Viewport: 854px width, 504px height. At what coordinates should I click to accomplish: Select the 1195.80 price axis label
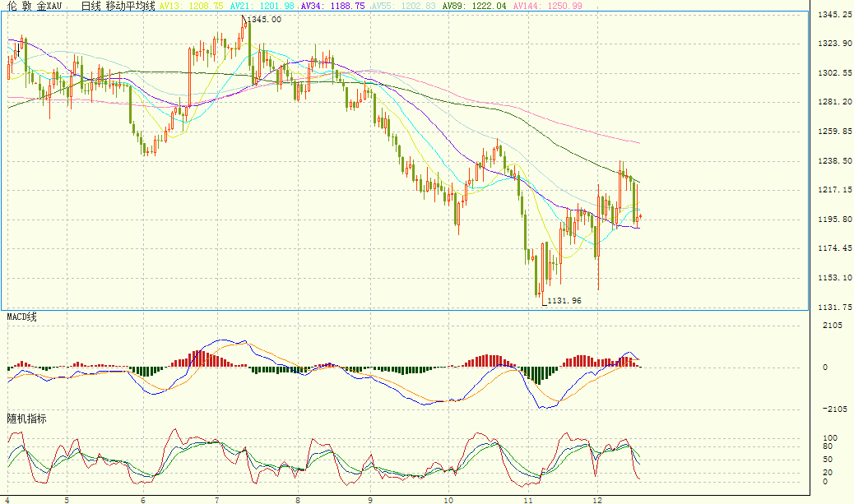coord(835,220)
